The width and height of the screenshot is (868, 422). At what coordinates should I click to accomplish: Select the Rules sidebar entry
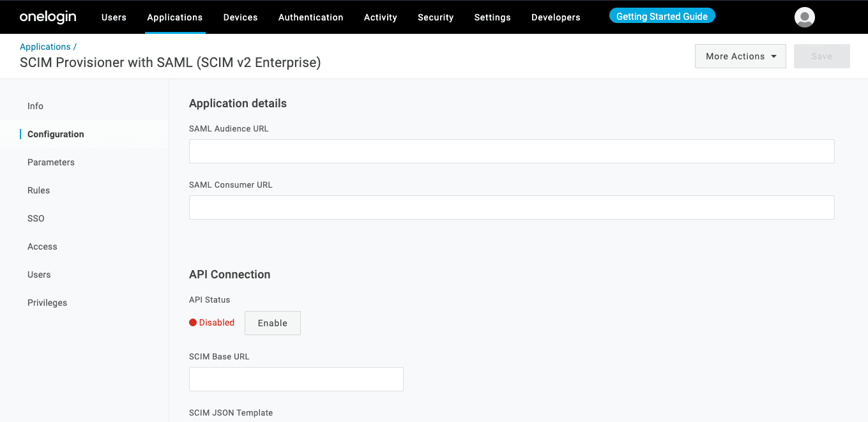pyautogui.click(x=38, y=190)
